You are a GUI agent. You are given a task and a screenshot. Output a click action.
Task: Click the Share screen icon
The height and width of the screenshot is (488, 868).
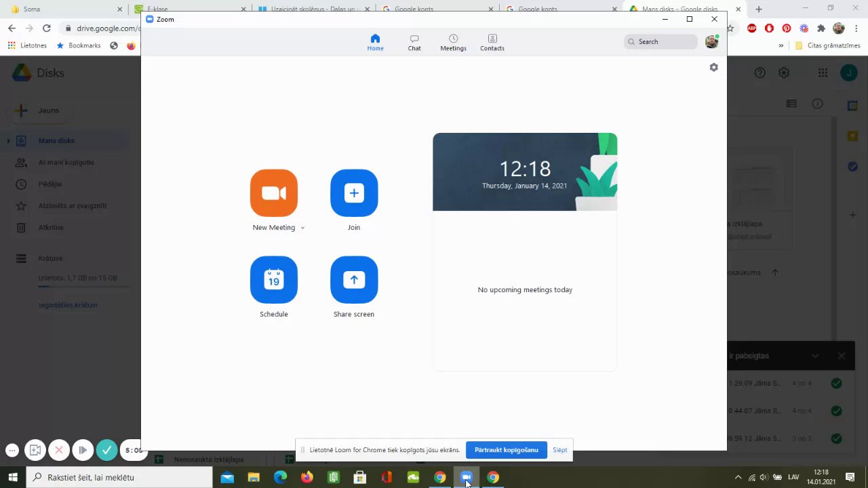point(354,280)
